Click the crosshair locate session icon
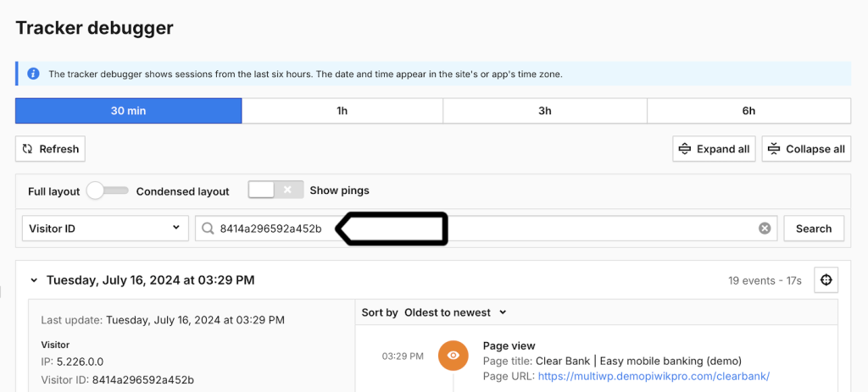This screenshot has width=868, height=392. 826,280
